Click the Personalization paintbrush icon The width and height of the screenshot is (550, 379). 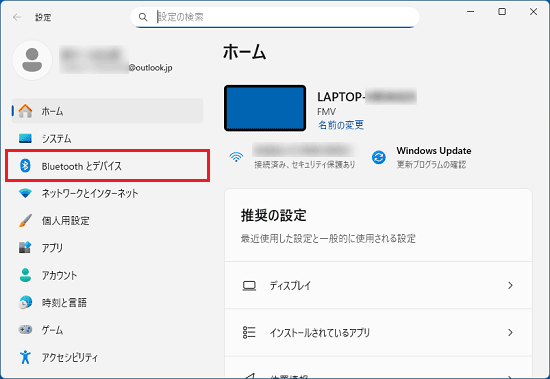[x=25, y=220]
